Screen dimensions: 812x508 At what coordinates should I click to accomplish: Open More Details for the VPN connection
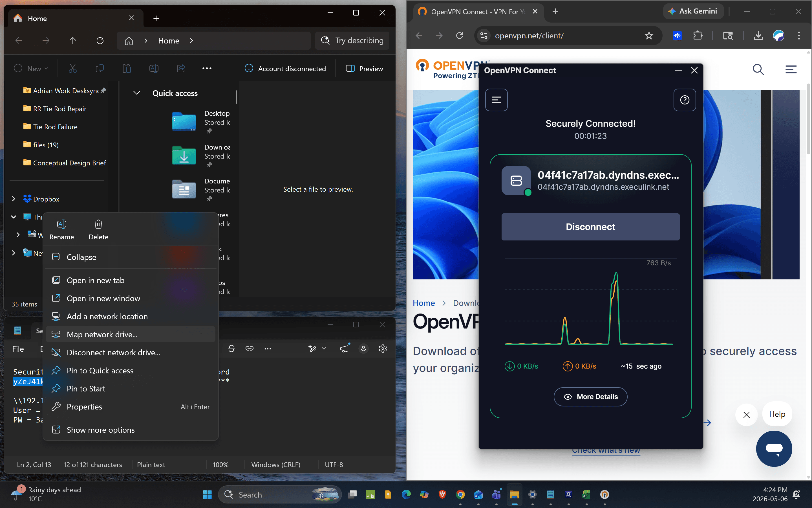click(x=590, y=397)
